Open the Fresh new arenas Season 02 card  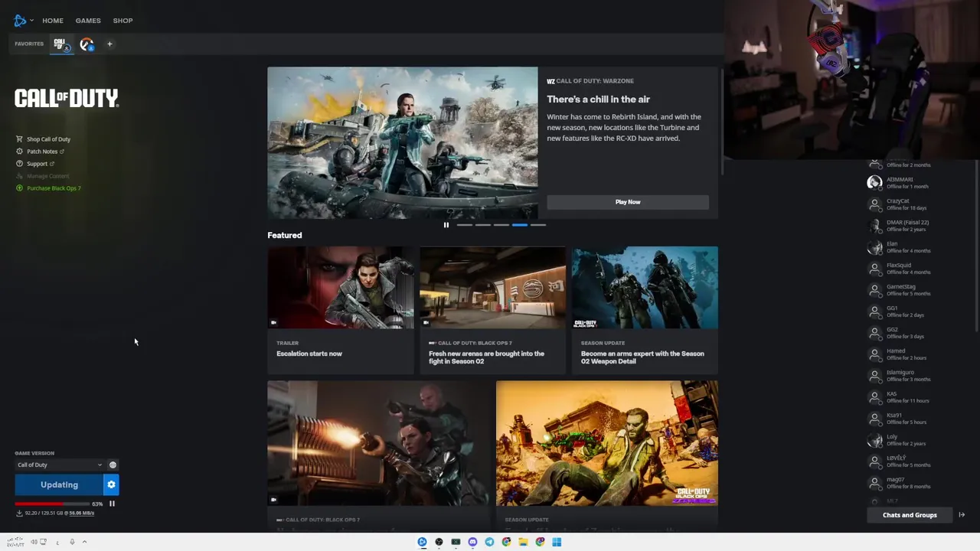click(493, 310)
